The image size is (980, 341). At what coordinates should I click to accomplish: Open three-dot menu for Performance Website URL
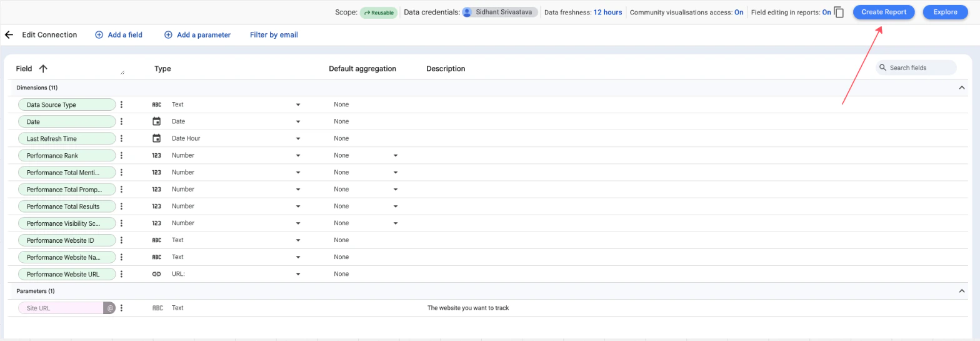pyautogui.click(x=122, y=273)
